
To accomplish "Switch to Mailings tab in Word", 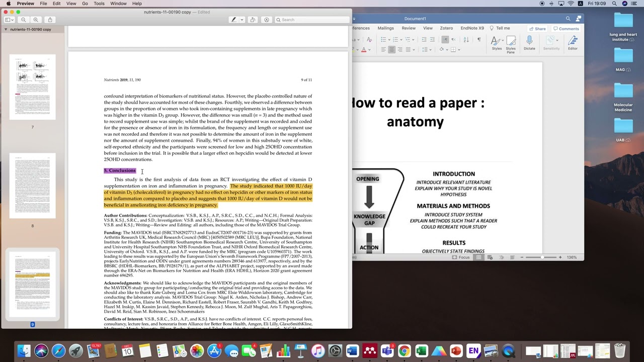I will [x=385, y=28].
